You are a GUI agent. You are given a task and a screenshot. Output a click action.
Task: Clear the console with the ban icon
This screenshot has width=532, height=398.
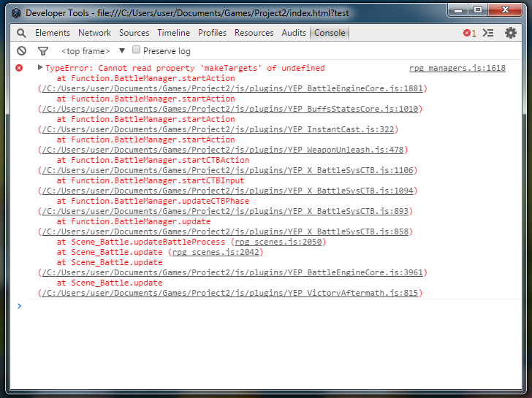coord(21,51)
